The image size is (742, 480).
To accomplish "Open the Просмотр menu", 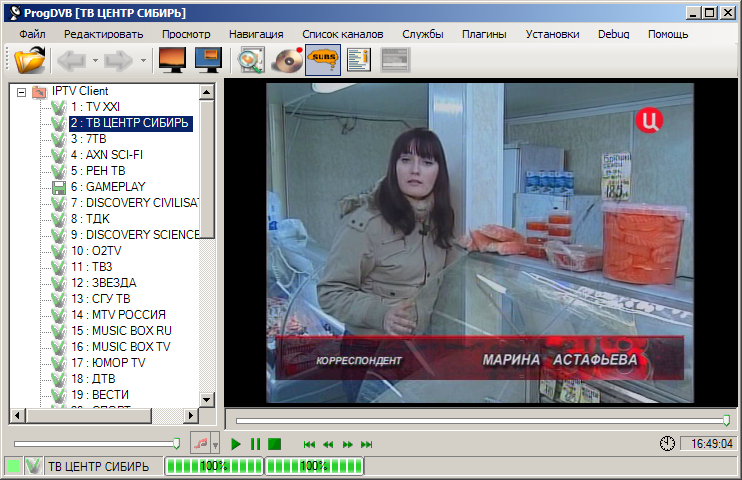I will [x=186, y=34].
